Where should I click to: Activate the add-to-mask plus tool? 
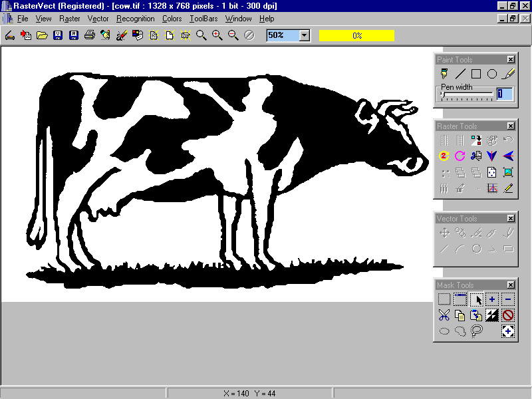[492, 299]
